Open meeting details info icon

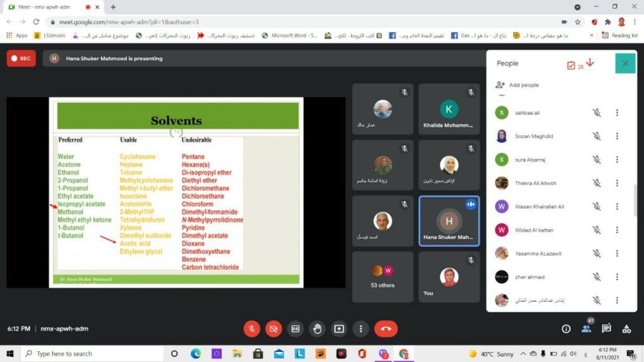(566, 329)
